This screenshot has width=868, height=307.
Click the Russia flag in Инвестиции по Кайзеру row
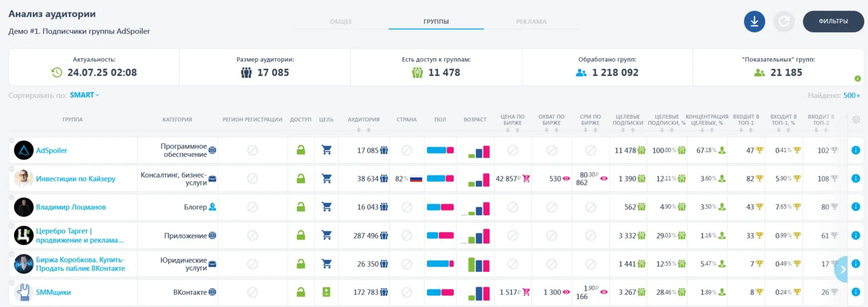pos(416,179)
